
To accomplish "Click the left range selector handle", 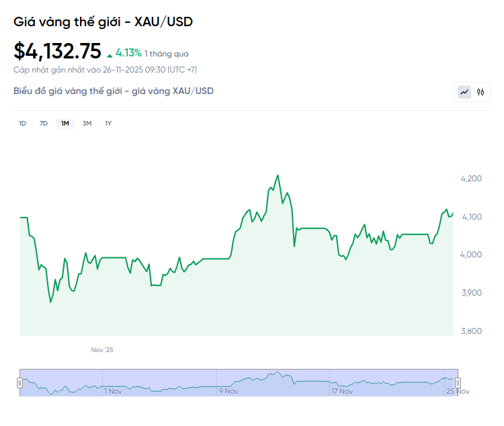I will pyautogui.click(x=19, y=382).
